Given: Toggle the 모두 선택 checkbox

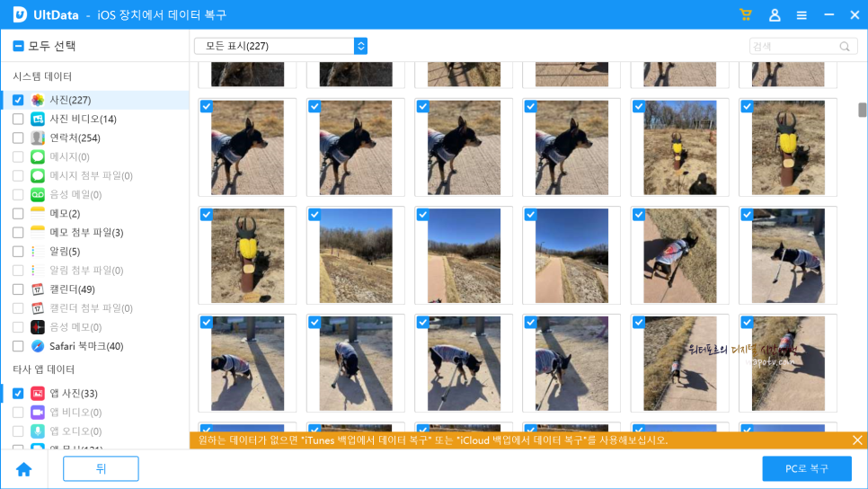Looking at the screenshot, I should click(18, 46).
